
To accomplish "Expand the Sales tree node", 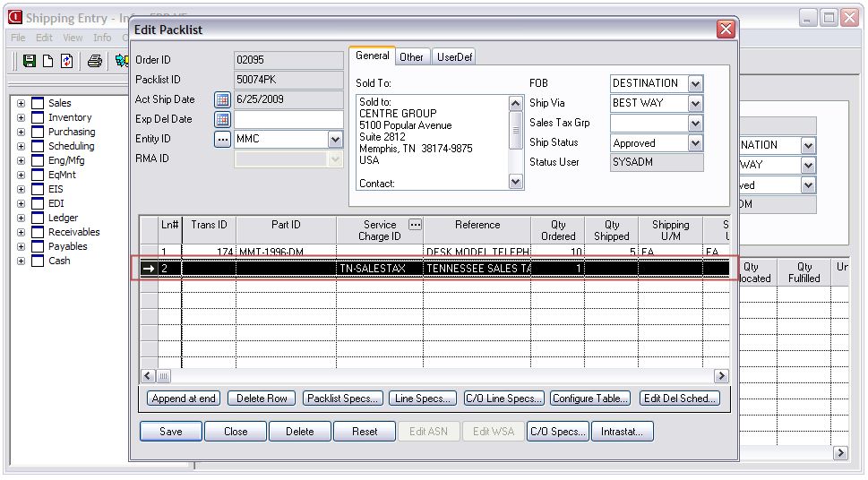I will click(x=21, y=103).
